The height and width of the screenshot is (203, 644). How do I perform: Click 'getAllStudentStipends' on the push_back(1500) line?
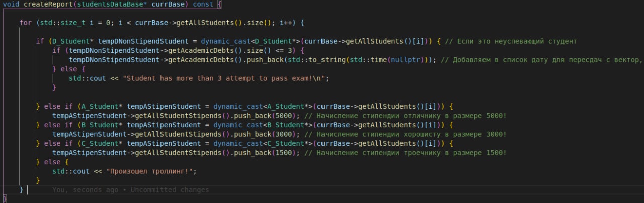tap(178, 154)
